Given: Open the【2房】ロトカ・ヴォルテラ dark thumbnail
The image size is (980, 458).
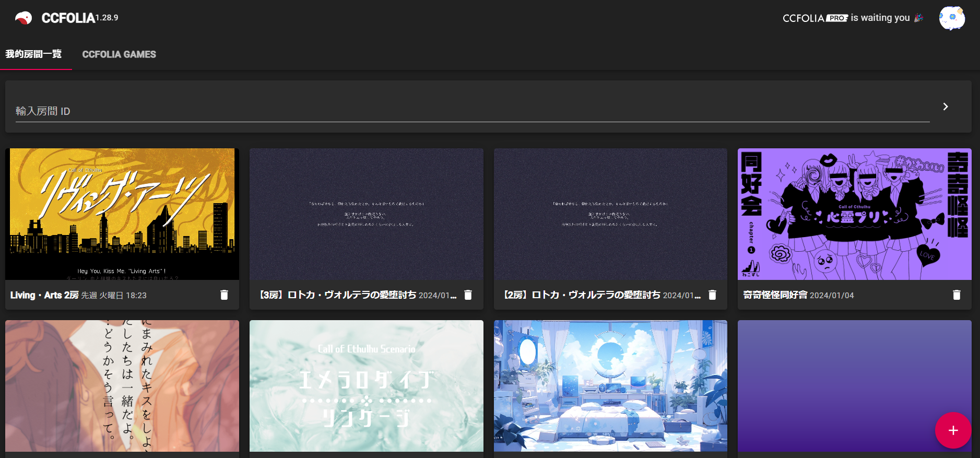Looking at the screenshot, I should [x=610, y=214].
